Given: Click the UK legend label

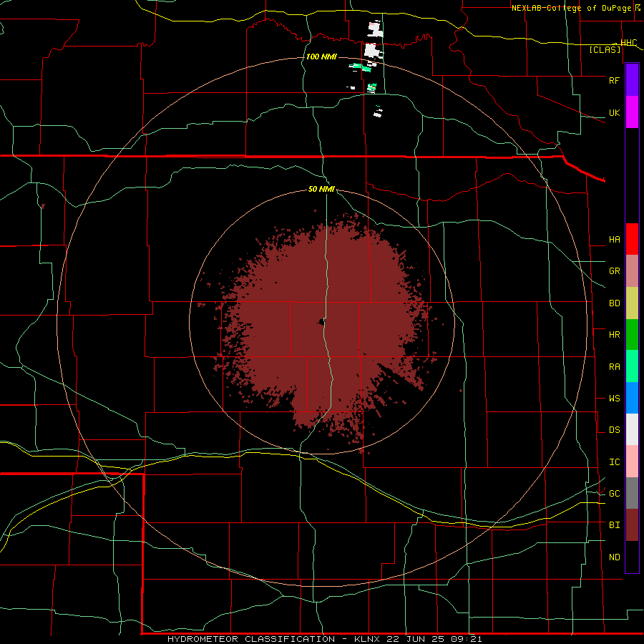Looking at the screenshot, I should [x=614, y=112].
